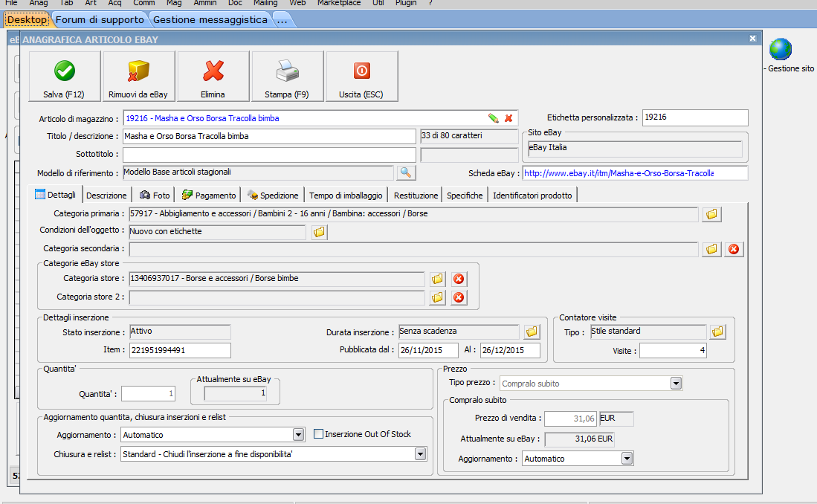Click the Visite counter field
This screenshot has height=504, width=817.
[x=673, y=350]
